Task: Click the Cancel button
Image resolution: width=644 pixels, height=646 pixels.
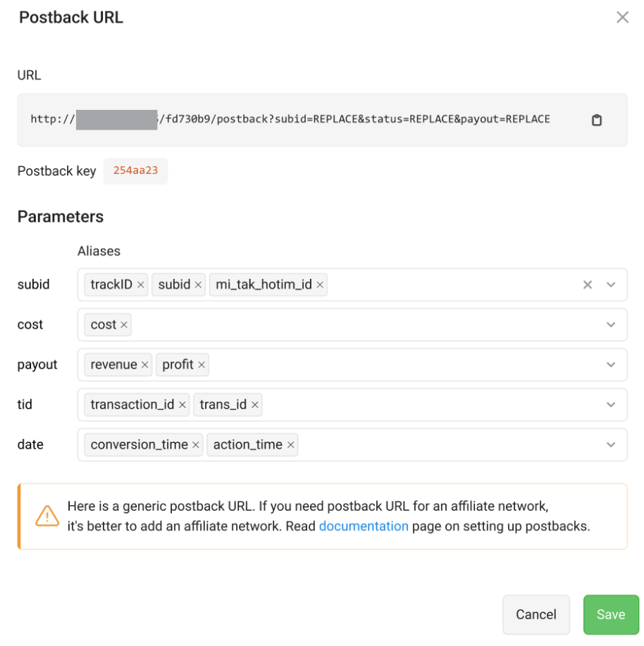Action: pyautogui.click(x=535, y=614)
